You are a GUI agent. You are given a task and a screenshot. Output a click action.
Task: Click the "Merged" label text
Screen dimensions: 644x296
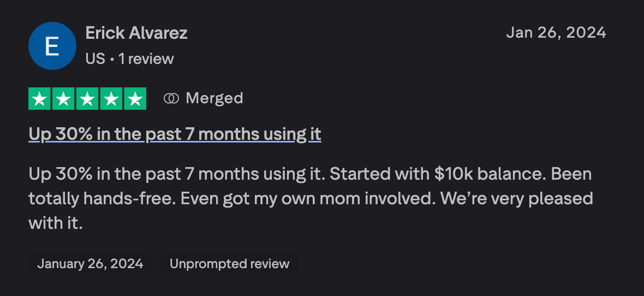(x=214, y=98)
